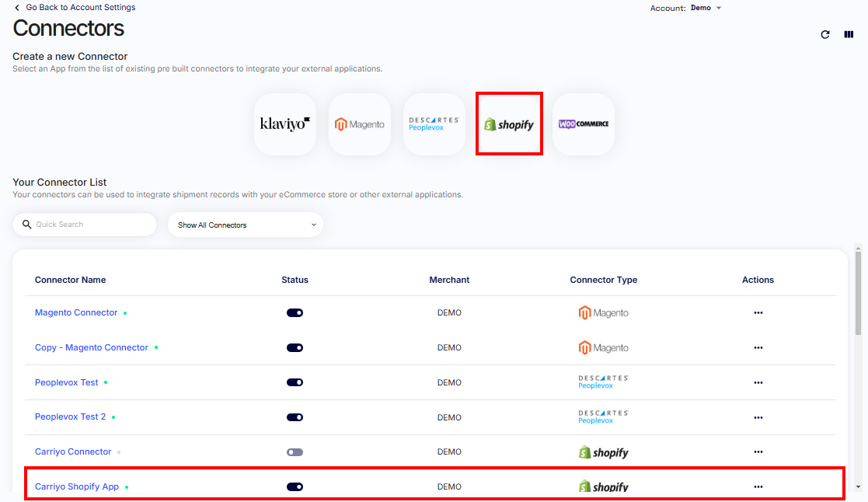Viewport: 868px width, 502px height.
Task: Click the Quick Search input field
Action: pyautogui.click(x=85, y=224)
